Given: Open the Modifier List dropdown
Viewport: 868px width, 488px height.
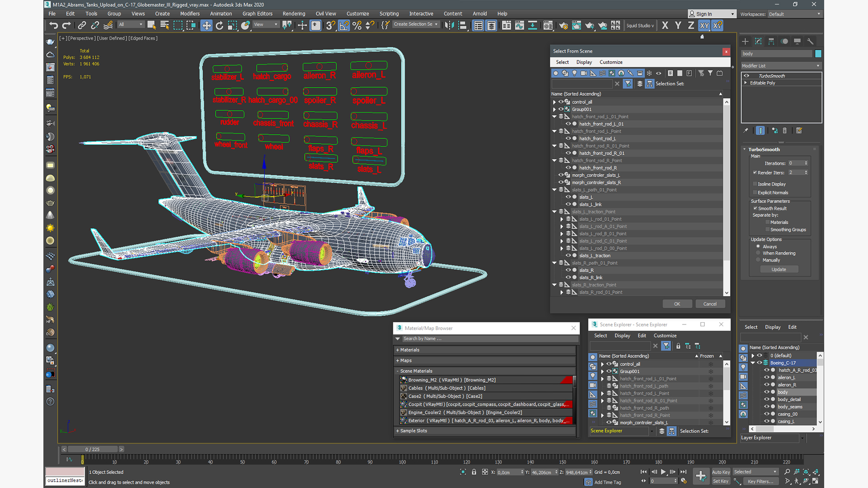Looking at the screenshot, I should [781, 66].
